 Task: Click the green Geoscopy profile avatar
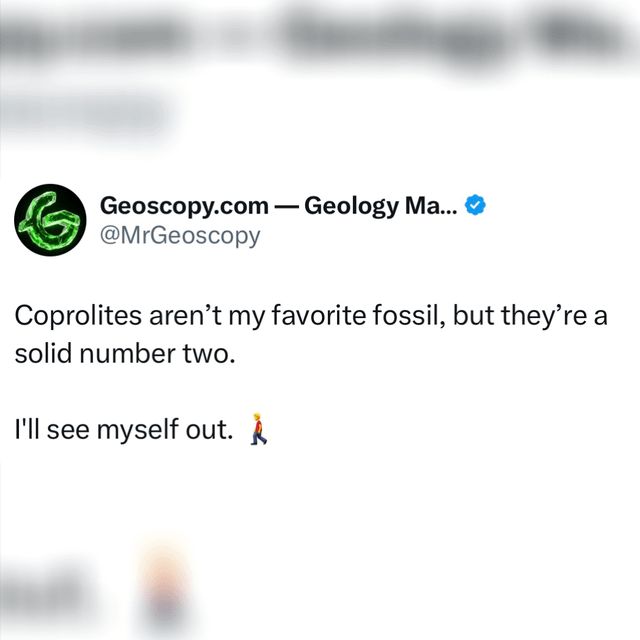point(48,220)
